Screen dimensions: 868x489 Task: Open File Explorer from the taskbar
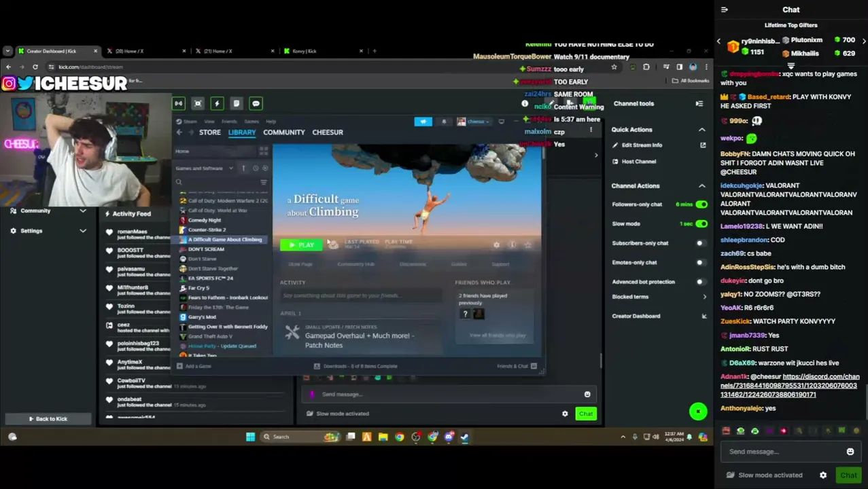(383, 437)
